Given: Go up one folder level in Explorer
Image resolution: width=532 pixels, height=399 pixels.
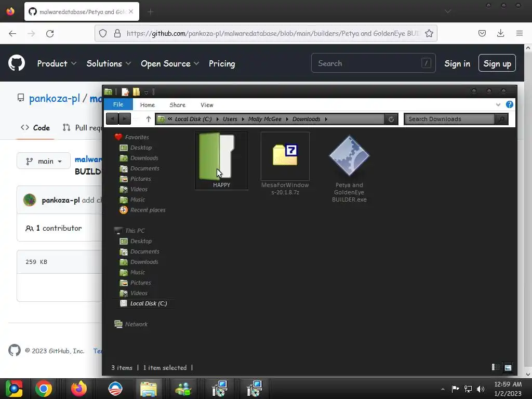Looking at the screenshot, I should (x=148, y=119).
